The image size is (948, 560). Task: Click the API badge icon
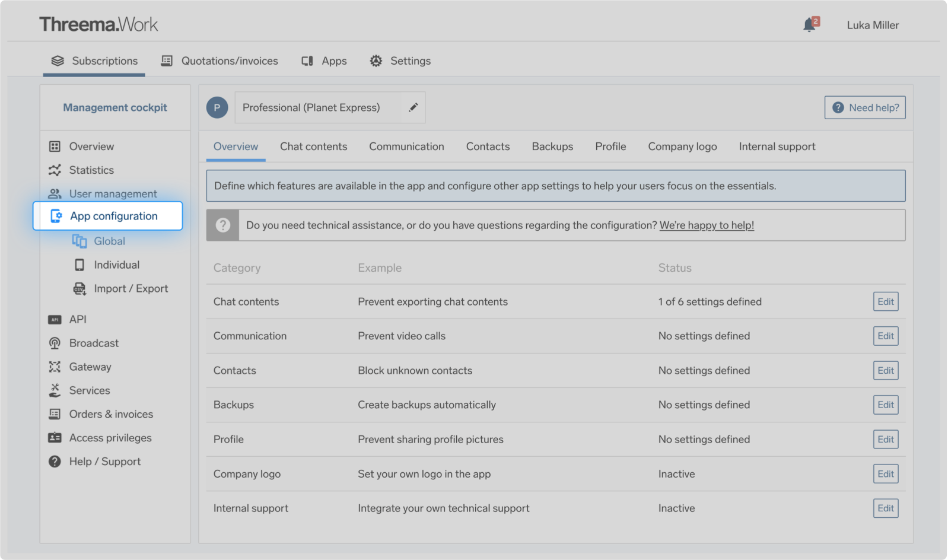(x=55, y=319)
